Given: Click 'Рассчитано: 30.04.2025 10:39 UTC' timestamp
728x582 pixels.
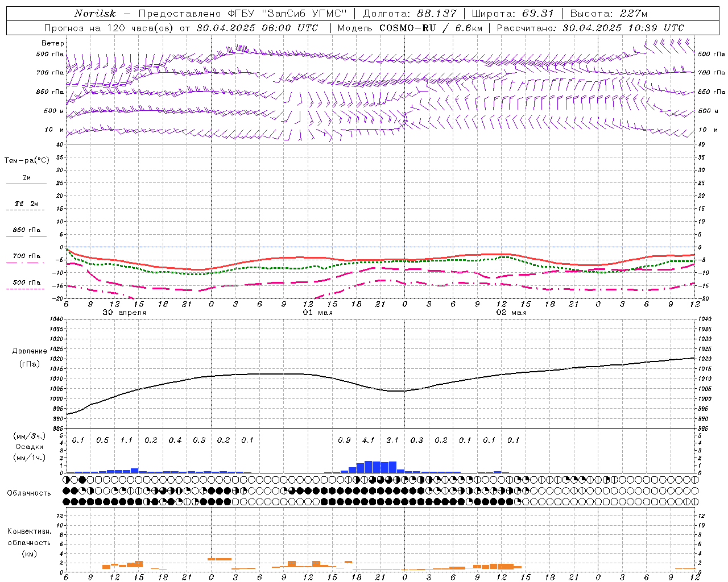Looking at the screenshot, I should click(x=590, y=28).
